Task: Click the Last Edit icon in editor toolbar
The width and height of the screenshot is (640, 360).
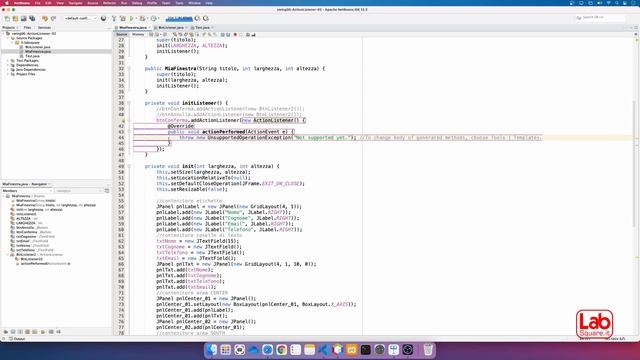Action: tap(151, 35)
